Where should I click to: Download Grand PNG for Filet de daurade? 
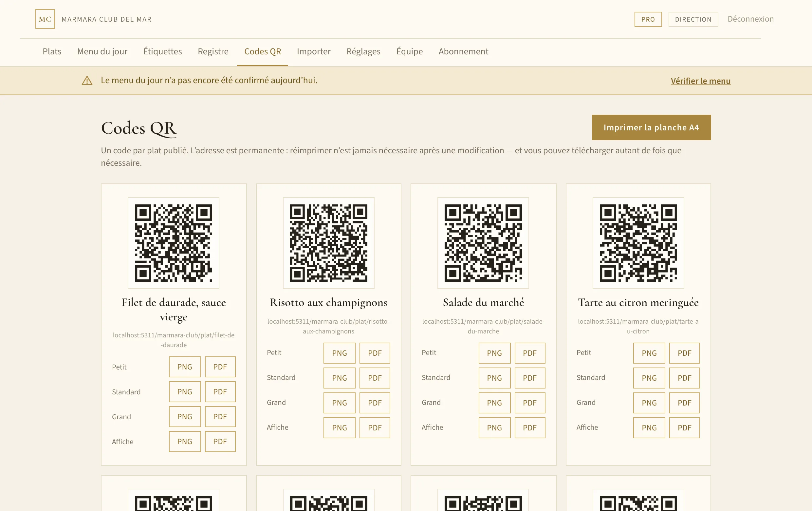185,417
